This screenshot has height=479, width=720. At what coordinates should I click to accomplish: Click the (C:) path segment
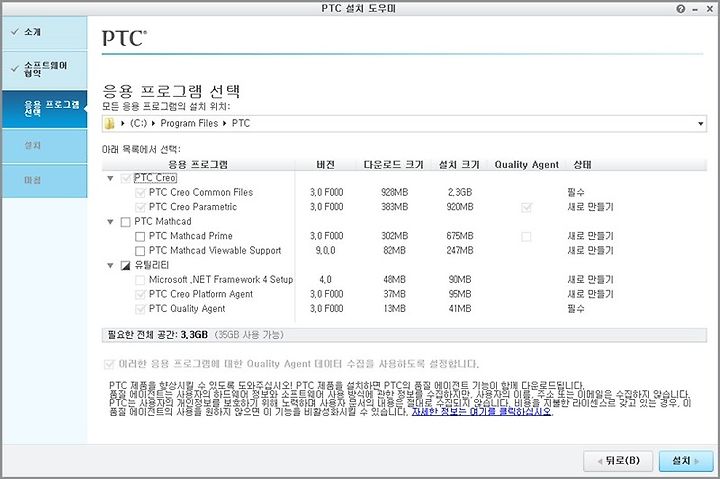tap(138, 124)
